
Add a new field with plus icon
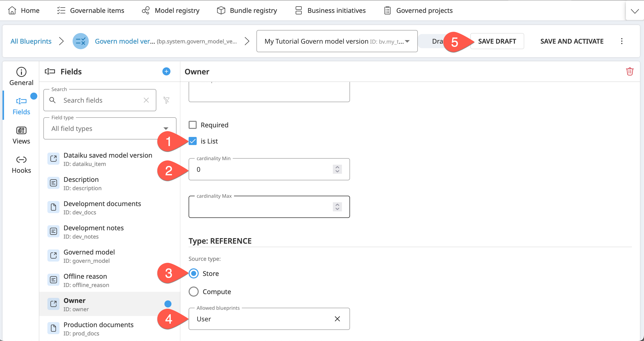[x=166, y=71]
